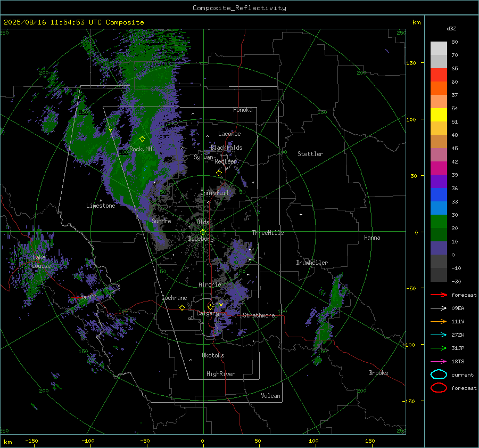Select the magenta 42-39 dBZ color swatch
Viewport: 479px width, 448px height.
pyautogui.click(x=439, y=168)
